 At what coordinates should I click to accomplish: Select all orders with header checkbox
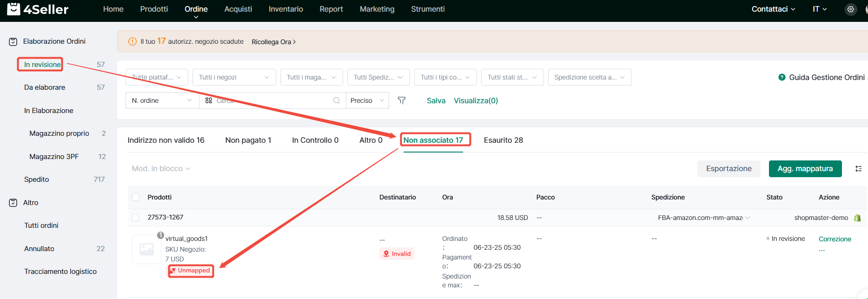pyautogui.click(x=136, y=197)
